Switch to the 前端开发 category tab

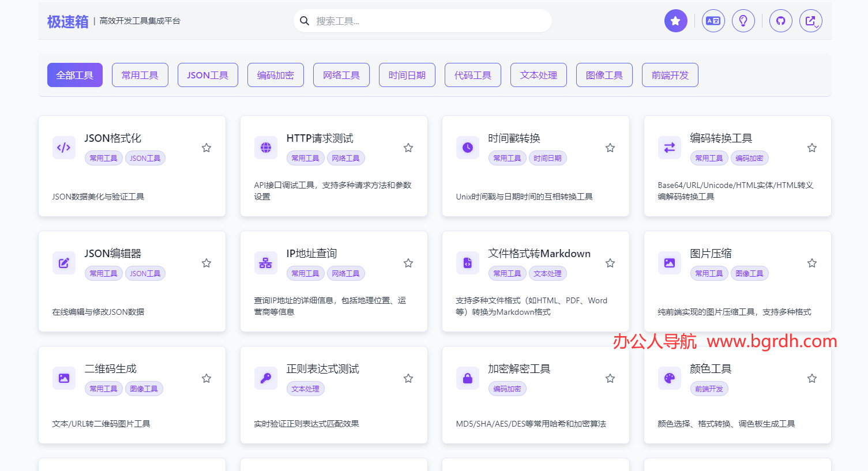tap(670, 75)
